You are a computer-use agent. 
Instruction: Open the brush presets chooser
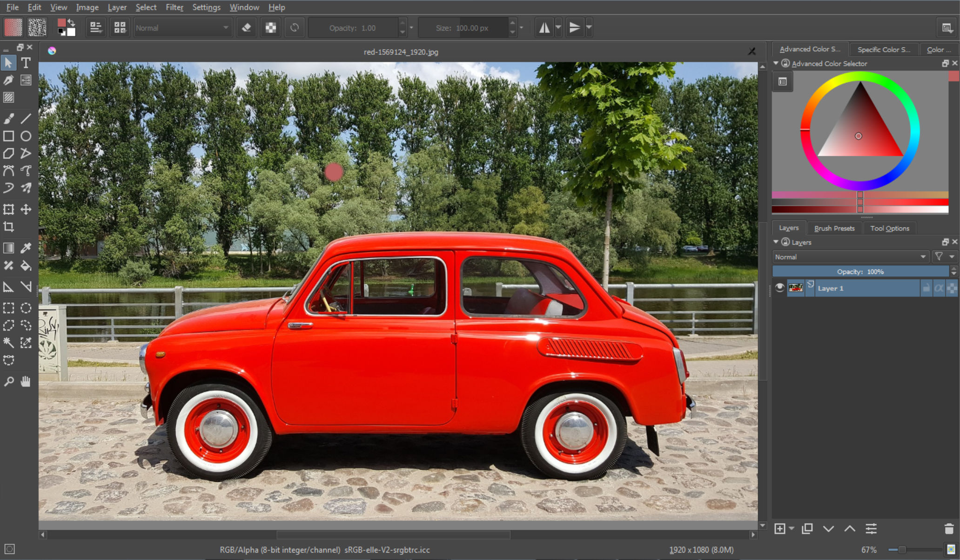click(120, 27)
